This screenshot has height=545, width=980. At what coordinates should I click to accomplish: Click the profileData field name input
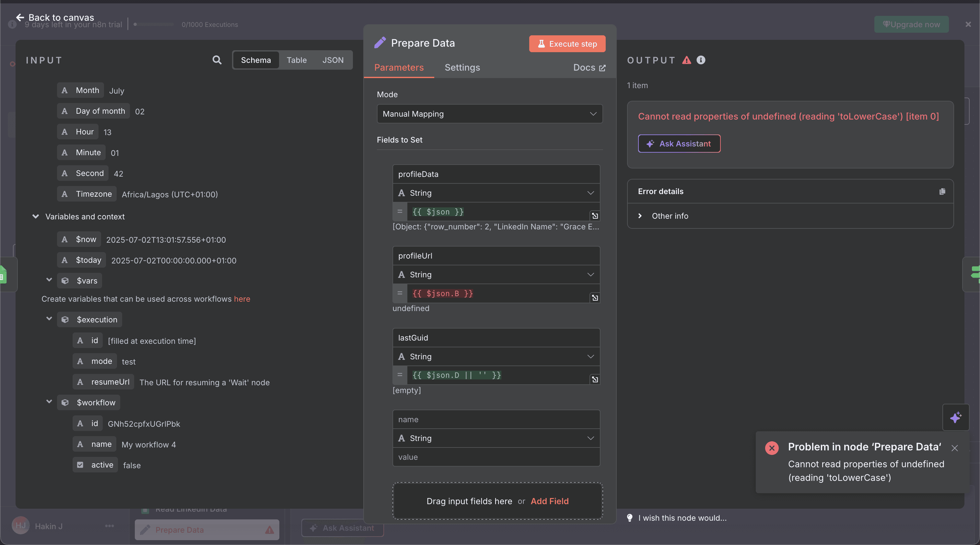click(496, 174)
